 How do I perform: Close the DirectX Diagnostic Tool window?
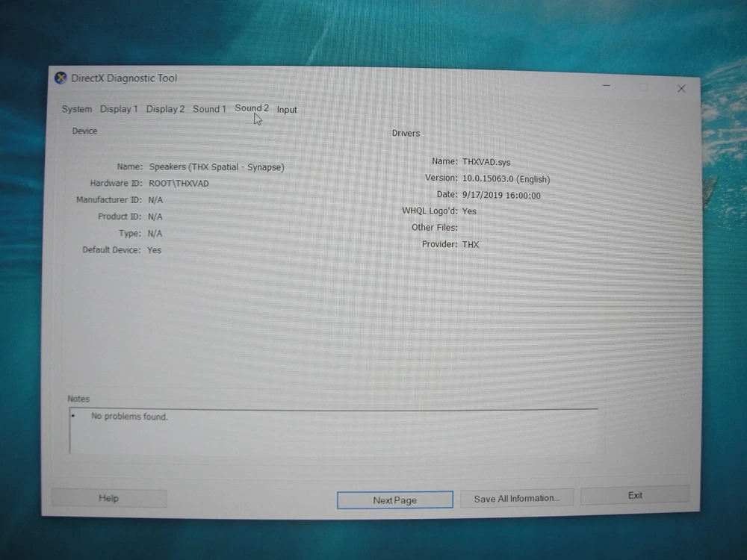point(681,88)
